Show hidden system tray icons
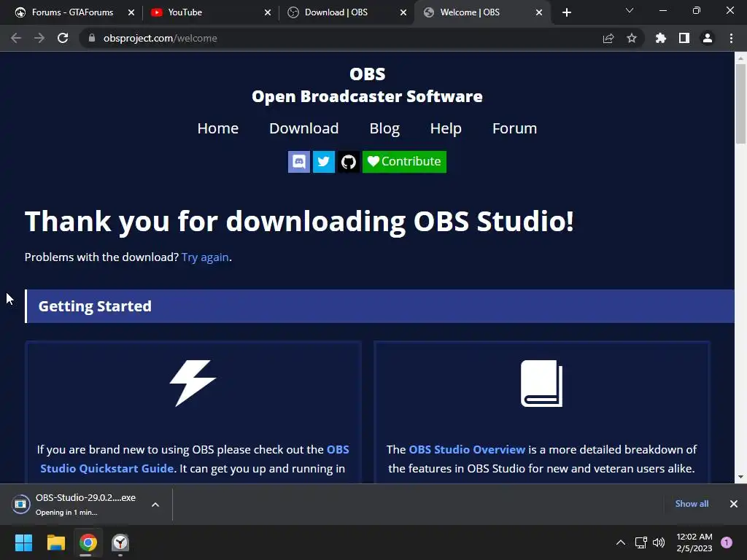This screenshot has width=747, height=560. click(x=621, y=542)
